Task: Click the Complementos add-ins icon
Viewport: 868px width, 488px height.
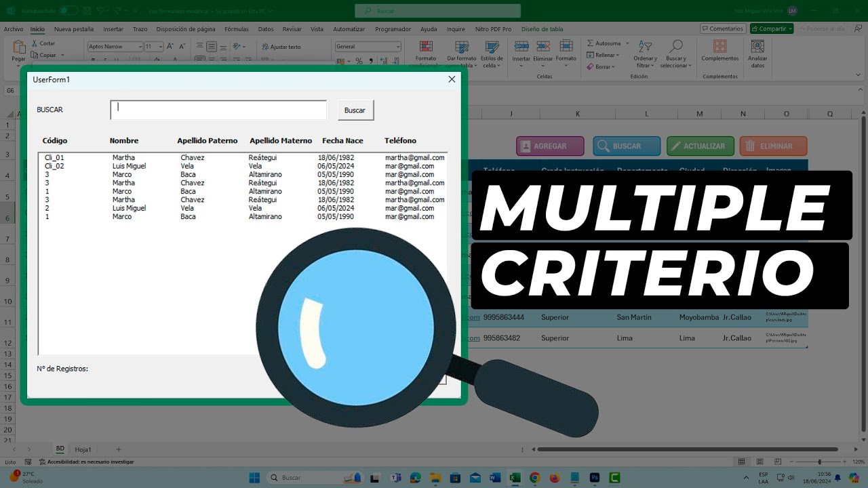Action: tap(720, 47)
